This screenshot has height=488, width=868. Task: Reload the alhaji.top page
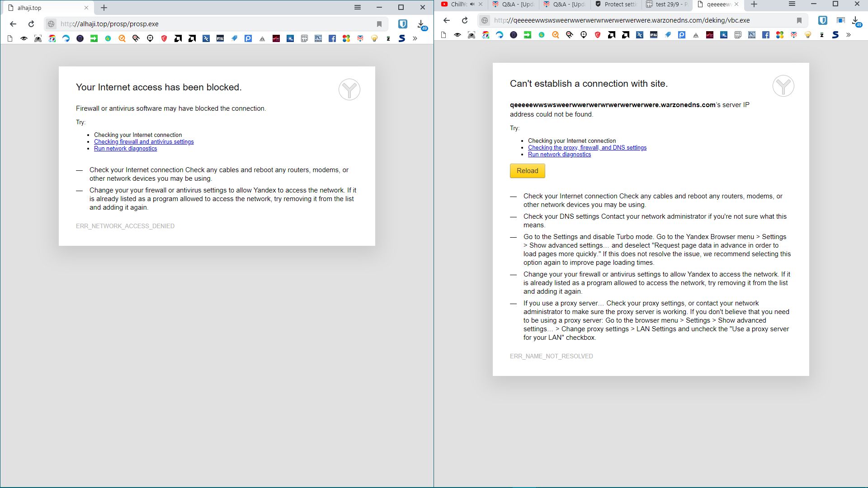click(x=31, y=24)
